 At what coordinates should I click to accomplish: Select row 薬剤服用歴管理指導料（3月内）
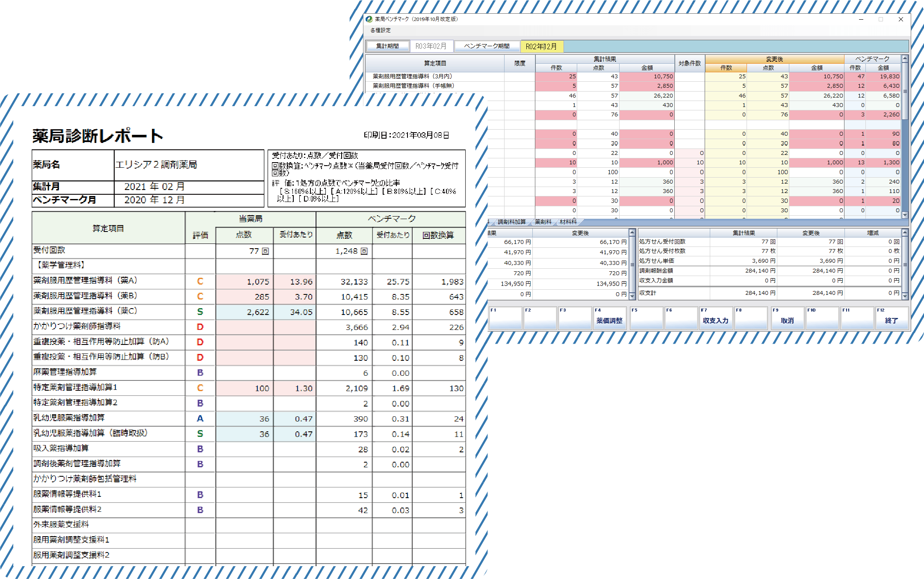point(435,76)
